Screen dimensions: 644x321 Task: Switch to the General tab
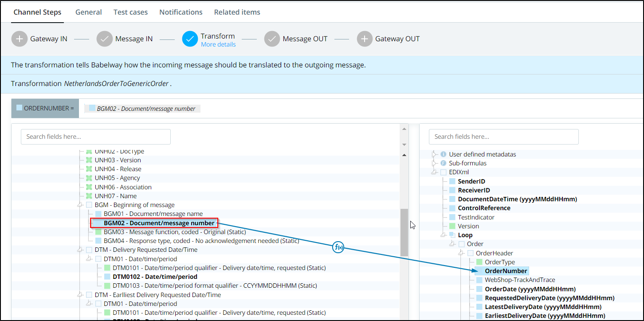89,12
